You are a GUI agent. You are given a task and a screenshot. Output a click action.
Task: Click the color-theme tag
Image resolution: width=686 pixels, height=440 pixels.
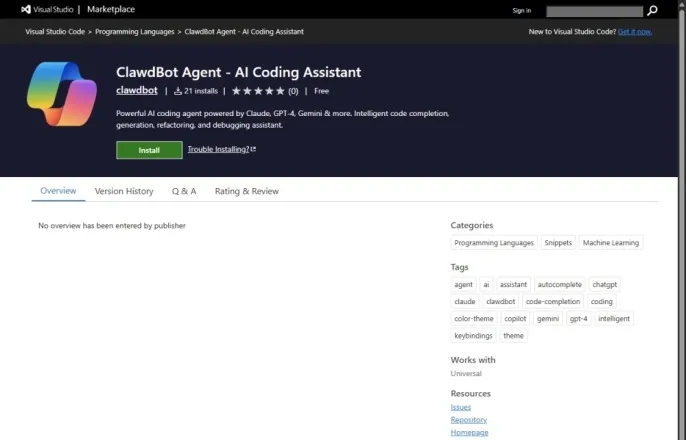click(474, 318)
